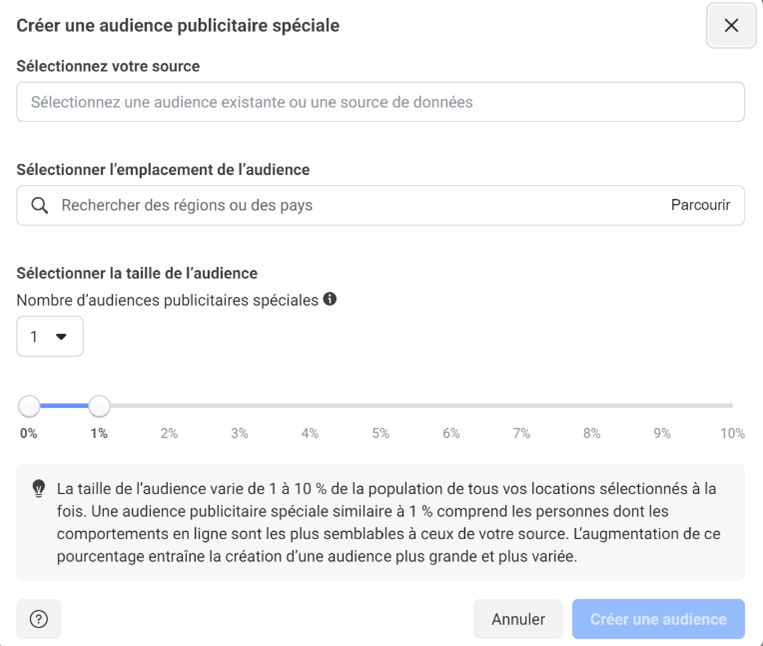
Task: Click the slider track near 7%
Action: coord(521,406)
